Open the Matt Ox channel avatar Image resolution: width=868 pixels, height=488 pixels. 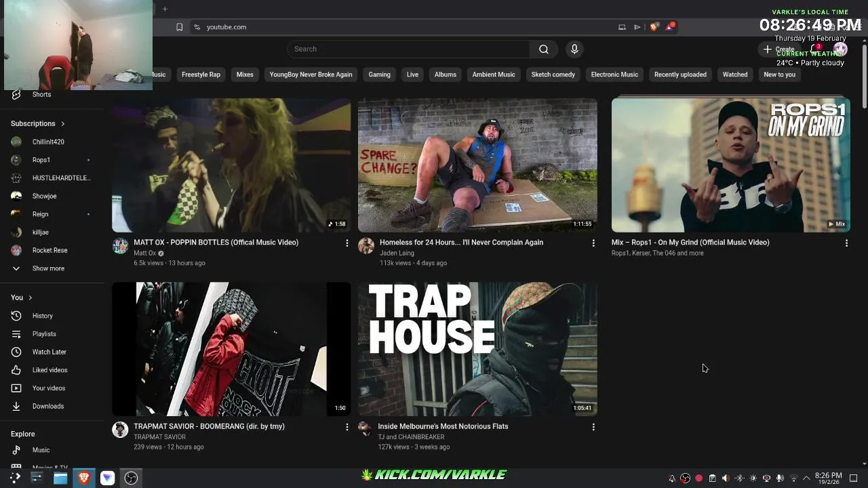coord(120,246)
